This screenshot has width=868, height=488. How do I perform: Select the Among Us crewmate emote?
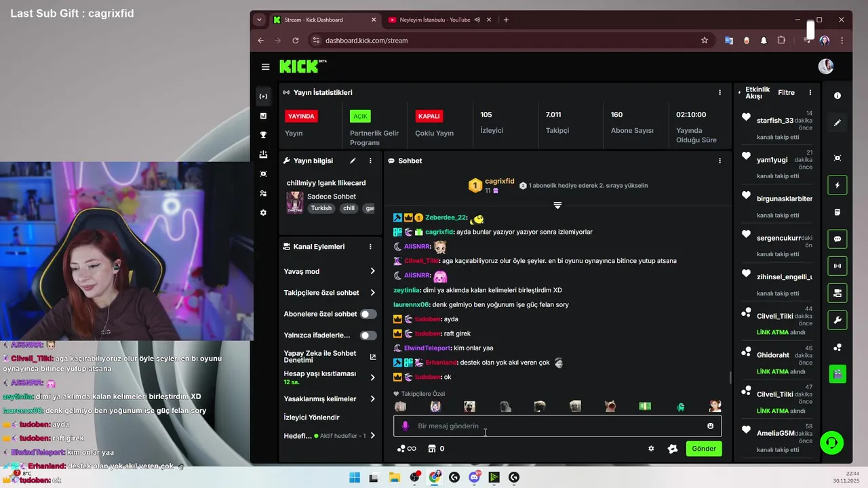click(680, 406)
